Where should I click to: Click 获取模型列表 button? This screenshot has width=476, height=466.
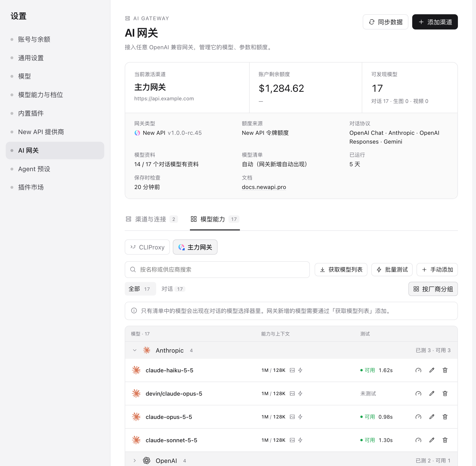pyautogui.click(x=341, y=270)
